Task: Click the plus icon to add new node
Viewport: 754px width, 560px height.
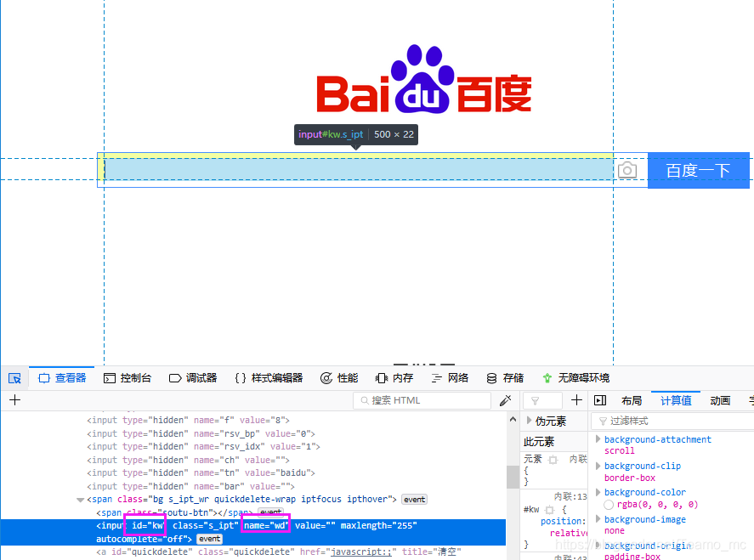Action: tap(15, 400)
